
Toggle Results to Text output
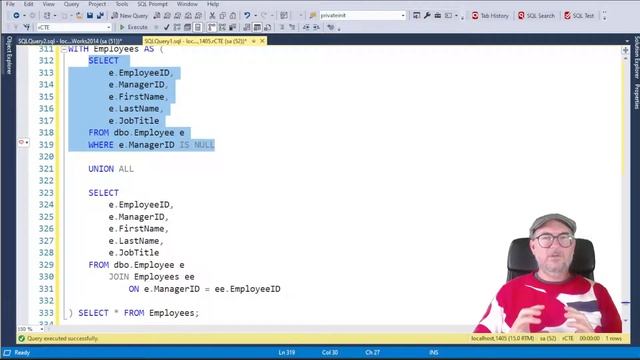(x=247, y=27)
